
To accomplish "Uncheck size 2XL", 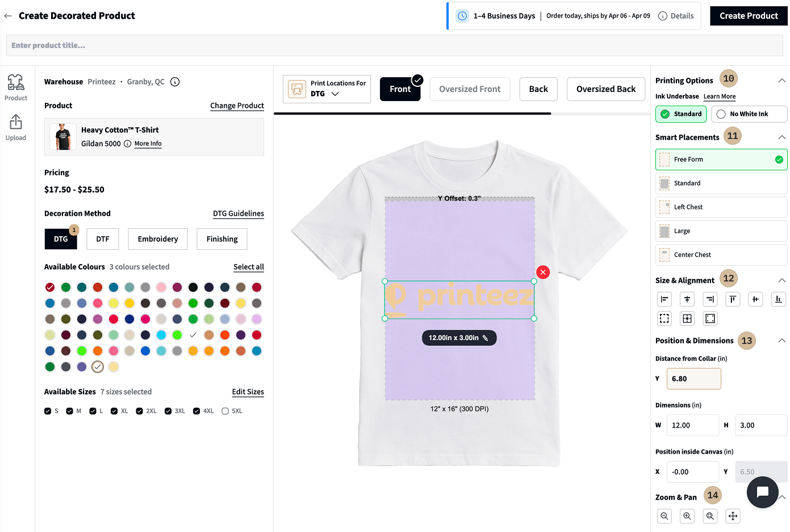I will [x=139, y=411].
